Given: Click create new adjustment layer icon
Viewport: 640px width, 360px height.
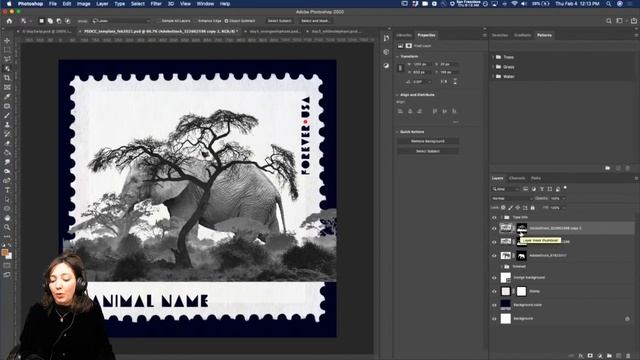Looking at the screenshot, I should 600,356.
